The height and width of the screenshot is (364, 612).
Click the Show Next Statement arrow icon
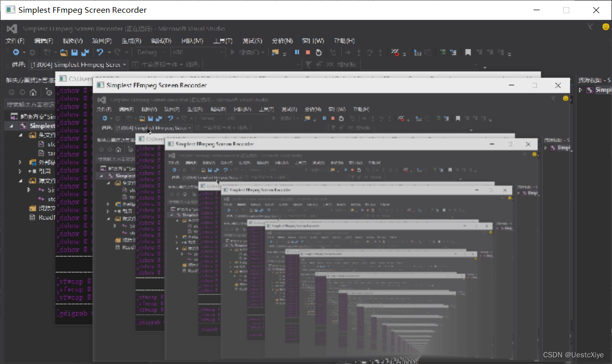(x=348, y=52)
